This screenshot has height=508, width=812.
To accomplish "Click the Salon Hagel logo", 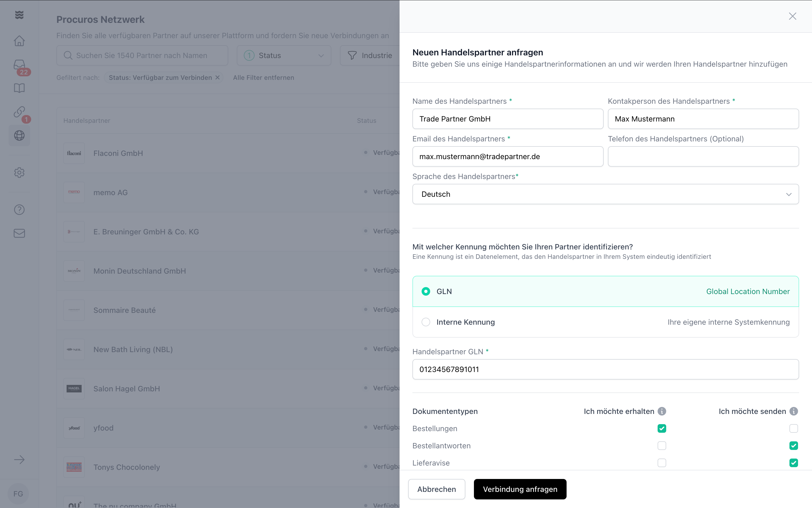I will [74, 388].
